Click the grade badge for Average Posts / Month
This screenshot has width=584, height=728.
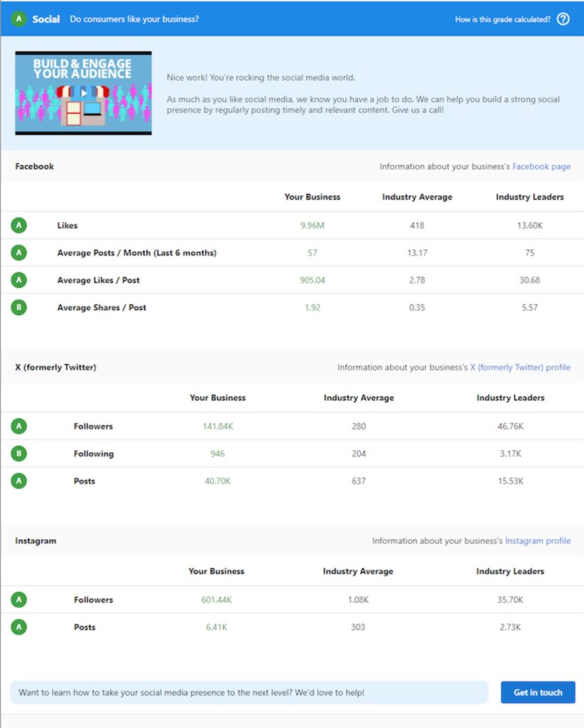tap(19, 252)
